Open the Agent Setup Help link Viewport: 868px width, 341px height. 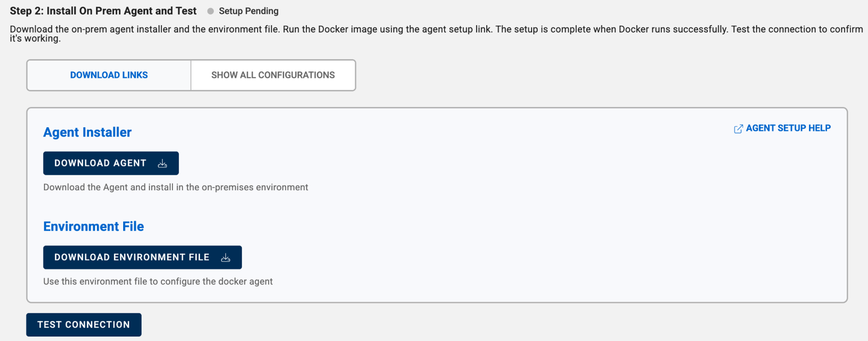pyautogui.click(x=788, y=128)
